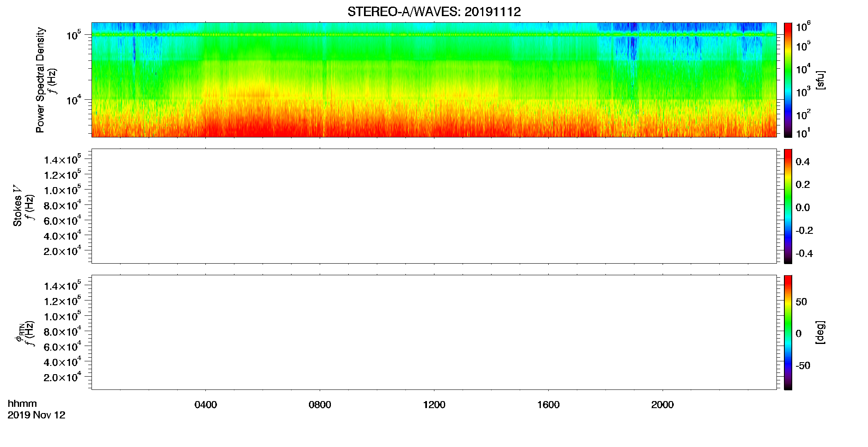Click the [deg] unit label

click(820, 332)
